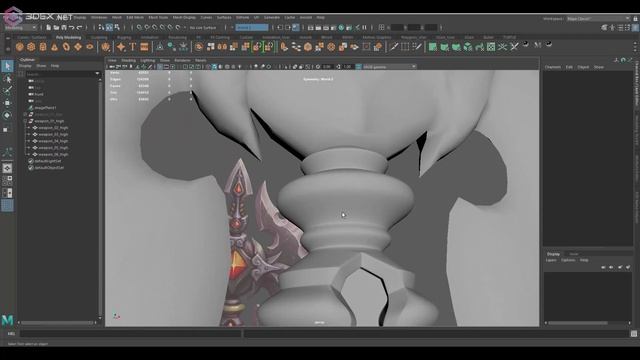Click the first green UV shelf icon
The height and width of the screenshot is (360, 640).
coord(433,47)
